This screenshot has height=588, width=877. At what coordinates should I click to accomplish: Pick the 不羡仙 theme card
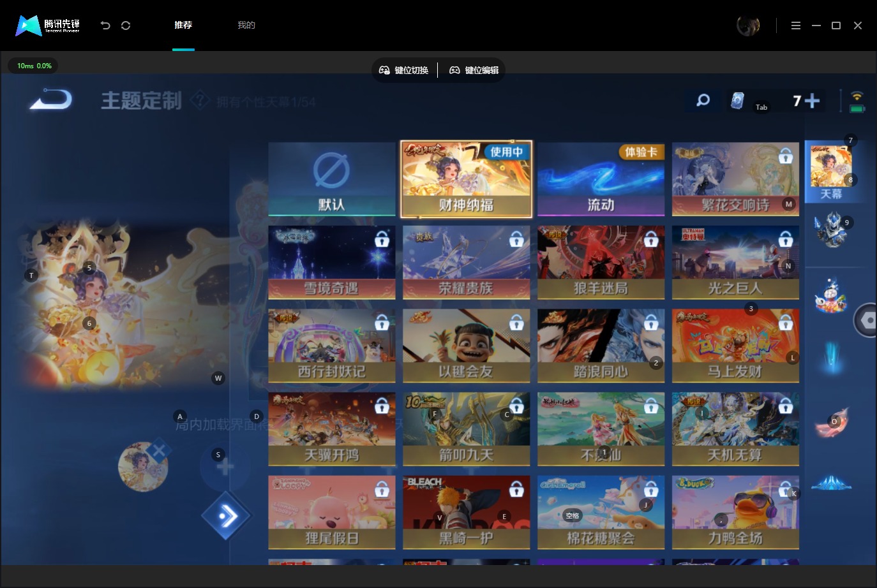(x=601, y=429)
